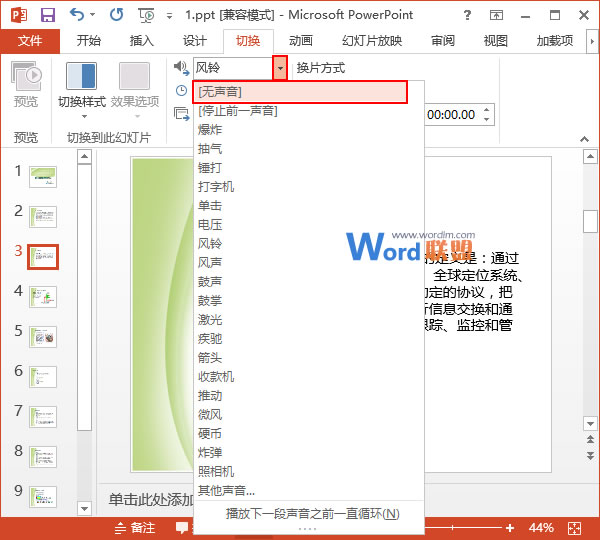Switch to the 设计 tab
Image resolution: width=600 pixels, height=540 pixels.
pyautogui.click(x=194, y=41)
